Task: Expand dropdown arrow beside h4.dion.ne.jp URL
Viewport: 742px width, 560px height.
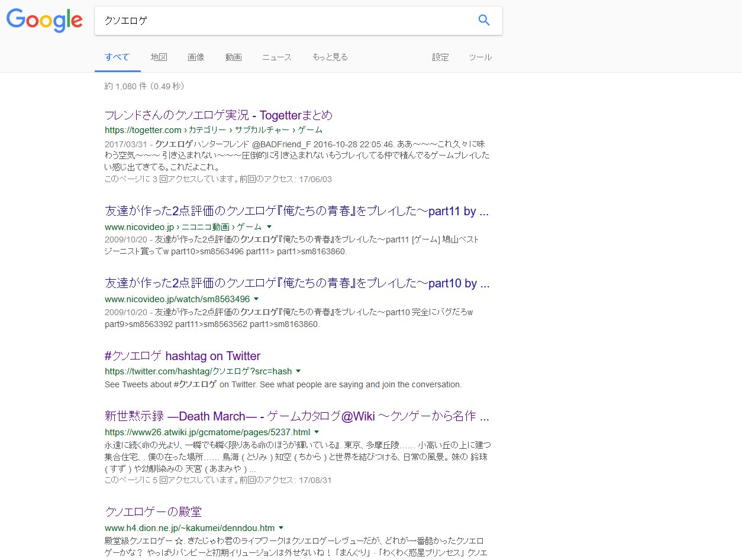Action: pyautogui.click(x=281, y=527)
